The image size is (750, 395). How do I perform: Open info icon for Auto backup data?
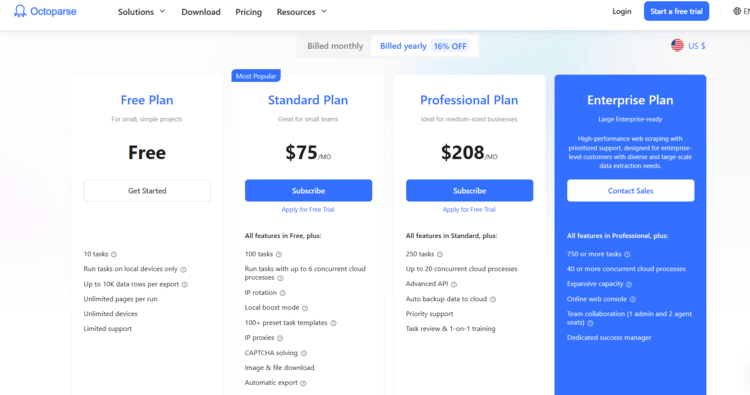493,299
